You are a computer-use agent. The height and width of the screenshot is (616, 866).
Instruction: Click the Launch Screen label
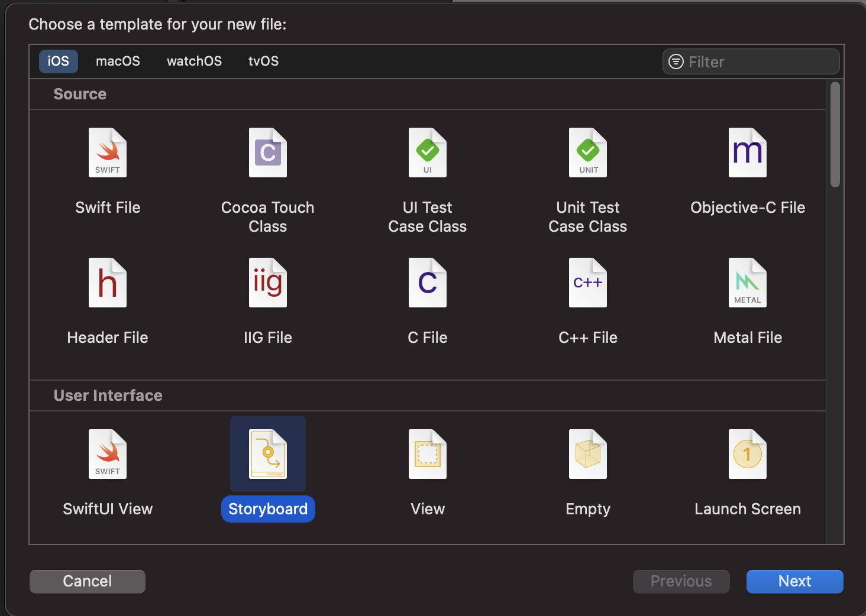pos(748,509)
